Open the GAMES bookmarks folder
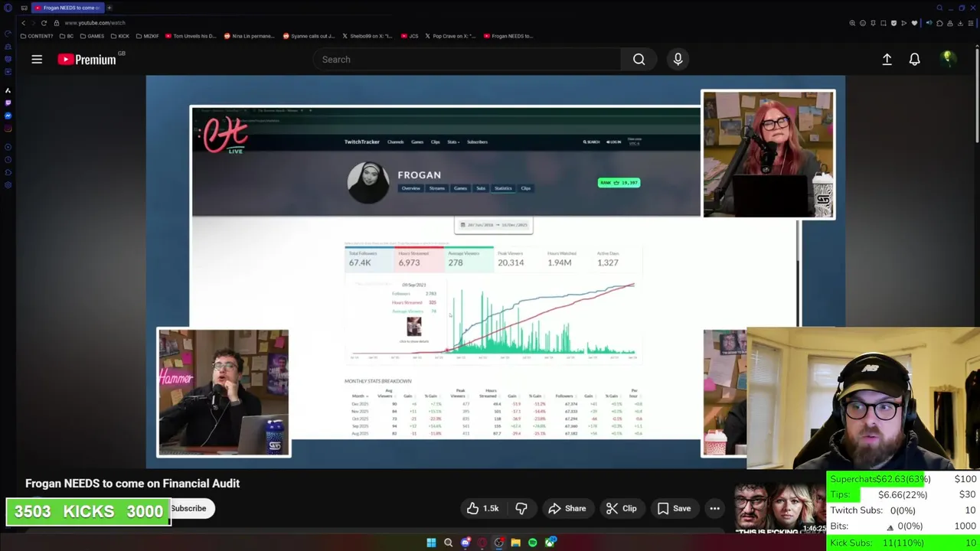This screenshot has height=551, width=980. tap(92, 36)
